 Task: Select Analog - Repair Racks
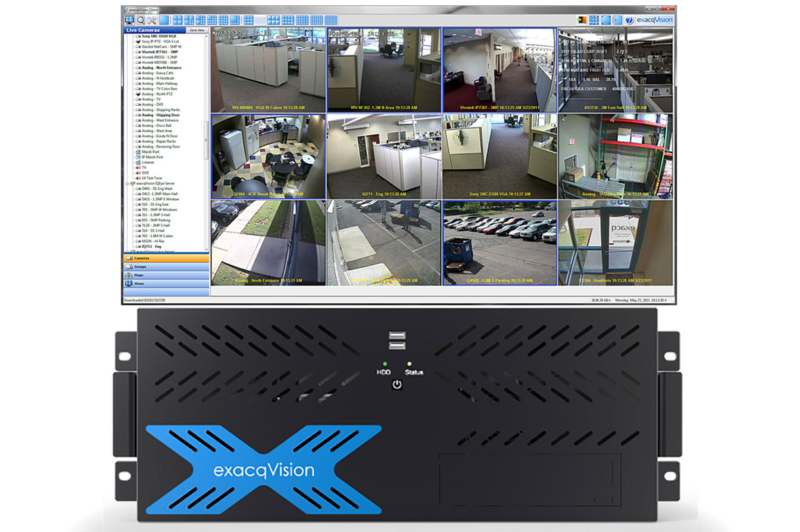(x=159, y=141)
